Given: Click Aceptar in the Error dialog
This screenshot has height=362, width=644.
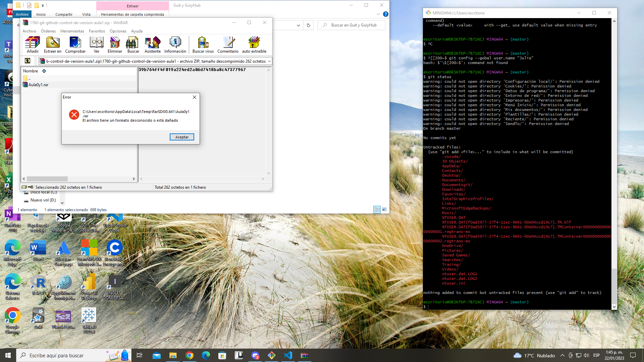Looking at the screenshot, I should point(182,137).
